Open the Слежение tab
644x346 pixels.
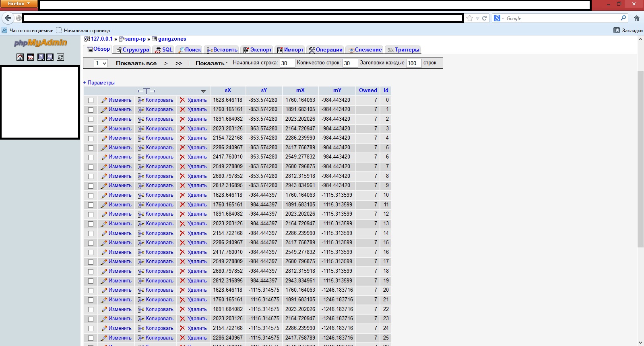click(x=365, y=50)
